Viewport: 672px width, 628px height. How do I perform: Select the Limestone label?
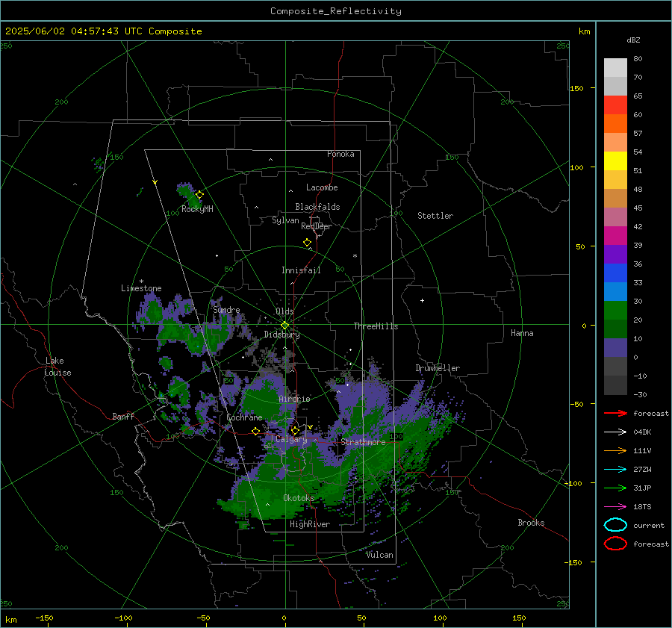tap(141, 288)
